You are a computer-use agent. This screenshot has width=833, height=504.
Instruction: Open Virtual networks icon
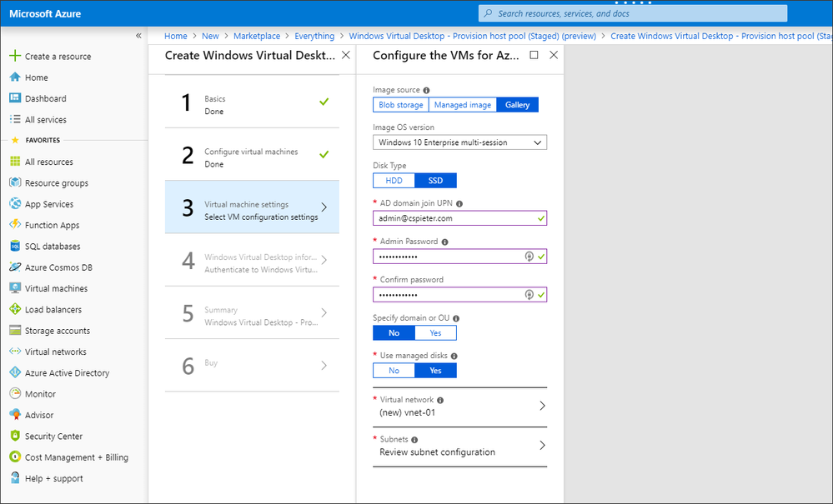tap(15, 352)
